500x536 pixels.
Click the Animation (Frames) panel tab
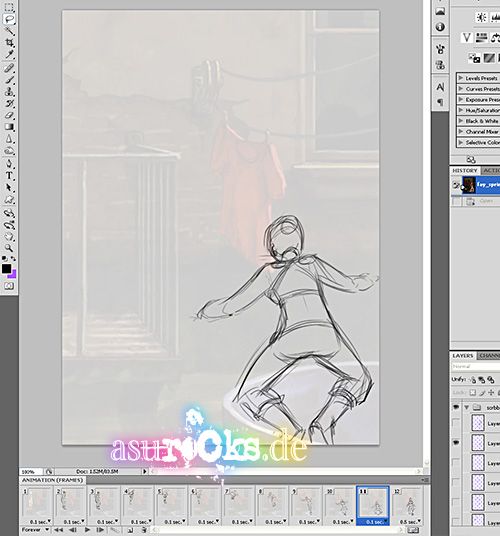(53, 480)
